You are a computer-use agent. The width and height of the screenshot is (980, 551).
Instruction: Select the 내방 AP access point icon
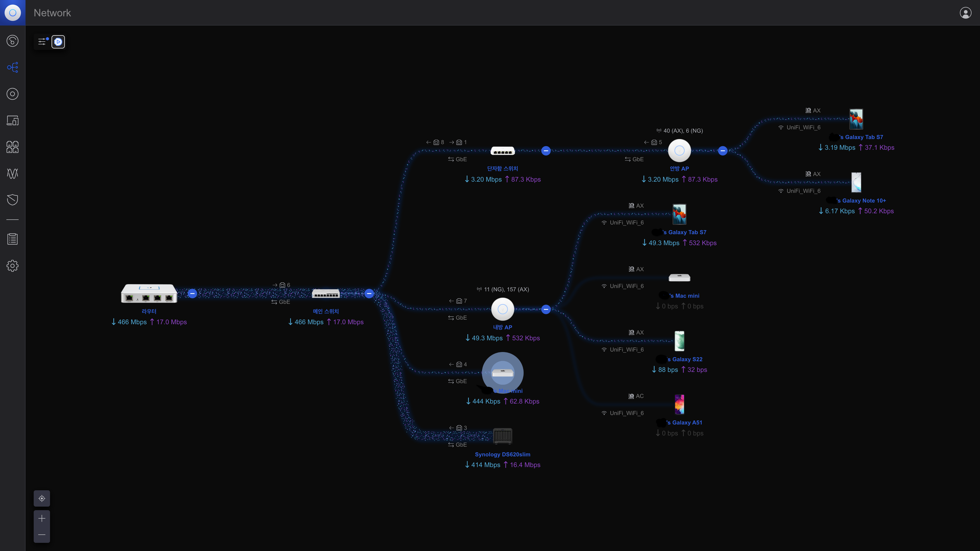(x=503, y=309)
